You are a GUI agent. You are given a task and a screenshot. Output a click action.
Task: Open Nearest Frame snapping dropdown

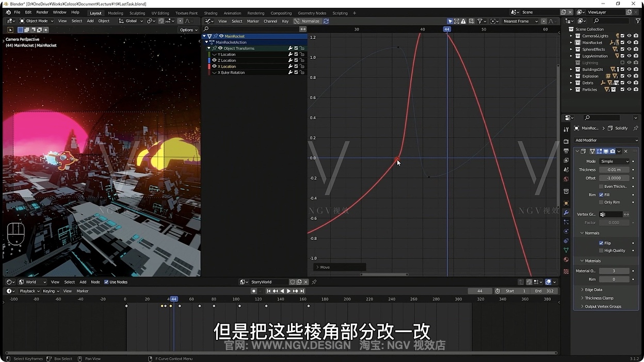[521, 21]
